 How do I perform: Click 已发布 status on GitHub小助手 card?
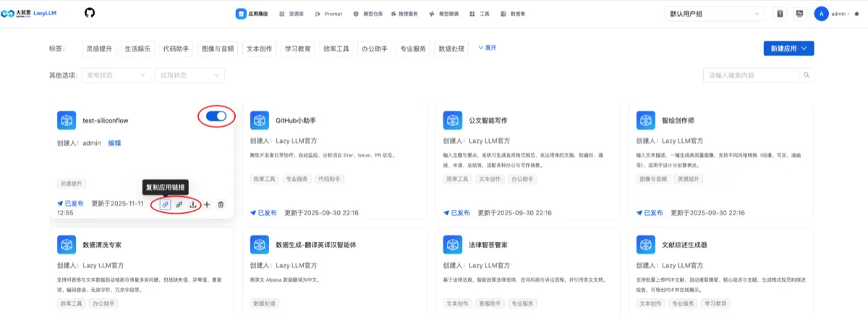[x=264, y=213]
